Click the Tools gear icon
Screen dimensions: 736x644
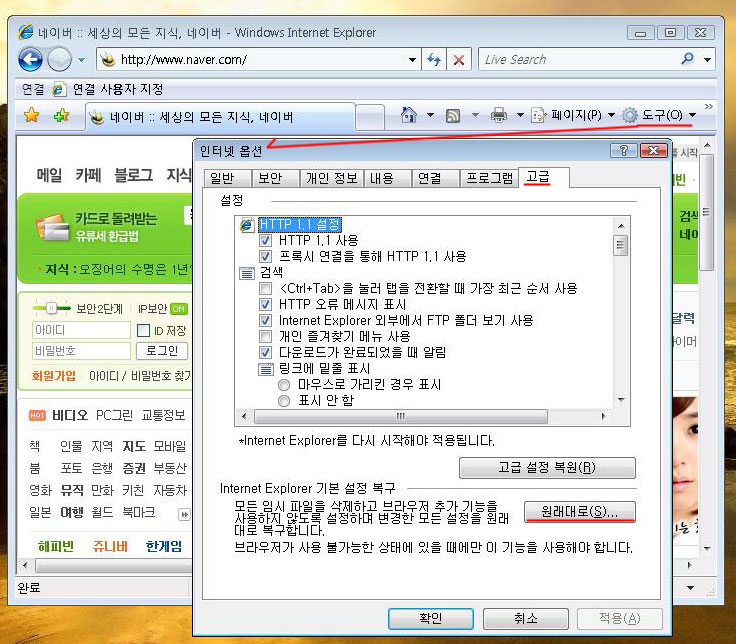pyautogui.click(x=629, y=115)
